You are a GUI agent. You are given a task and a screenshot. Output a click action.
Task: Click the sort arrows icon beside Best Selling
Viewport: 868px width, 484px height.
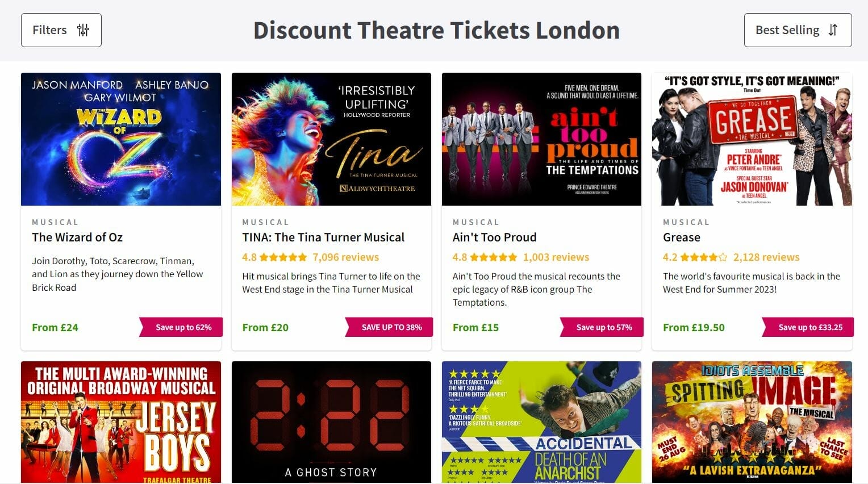[834, 30]
